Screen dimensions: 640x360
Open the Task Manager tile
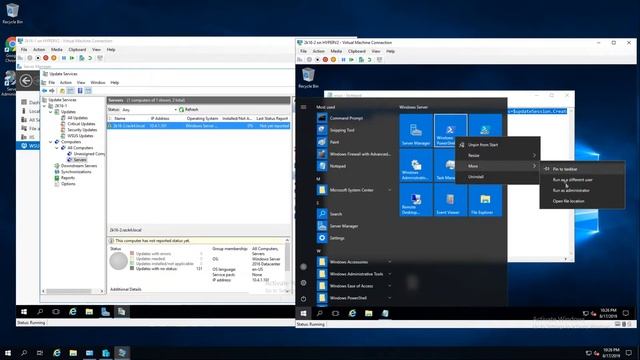(446, 165)
